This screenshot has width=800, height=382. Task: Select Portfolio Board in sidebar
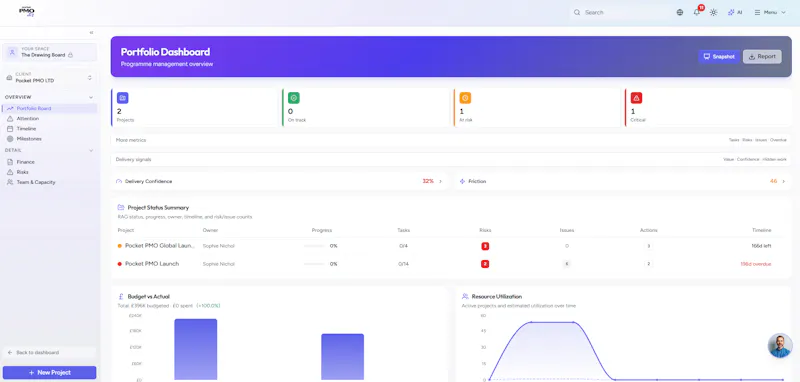coord(49,109)
